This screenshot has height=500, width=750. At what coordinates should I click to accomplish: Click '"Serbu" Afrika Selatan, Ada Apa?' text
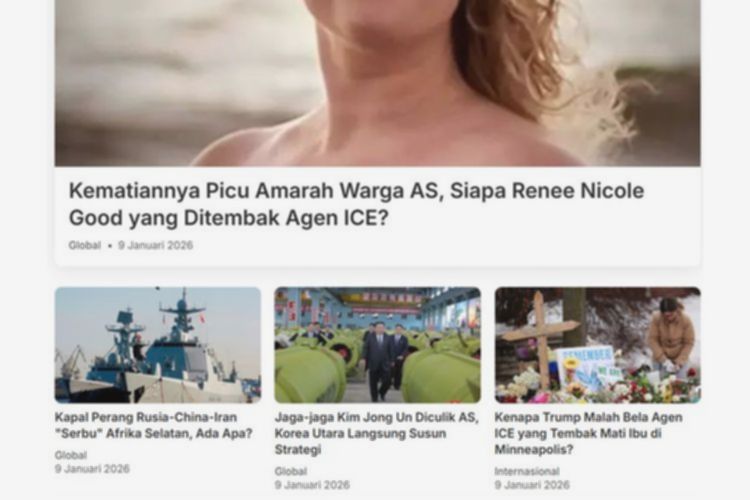[x=154, y=433]
